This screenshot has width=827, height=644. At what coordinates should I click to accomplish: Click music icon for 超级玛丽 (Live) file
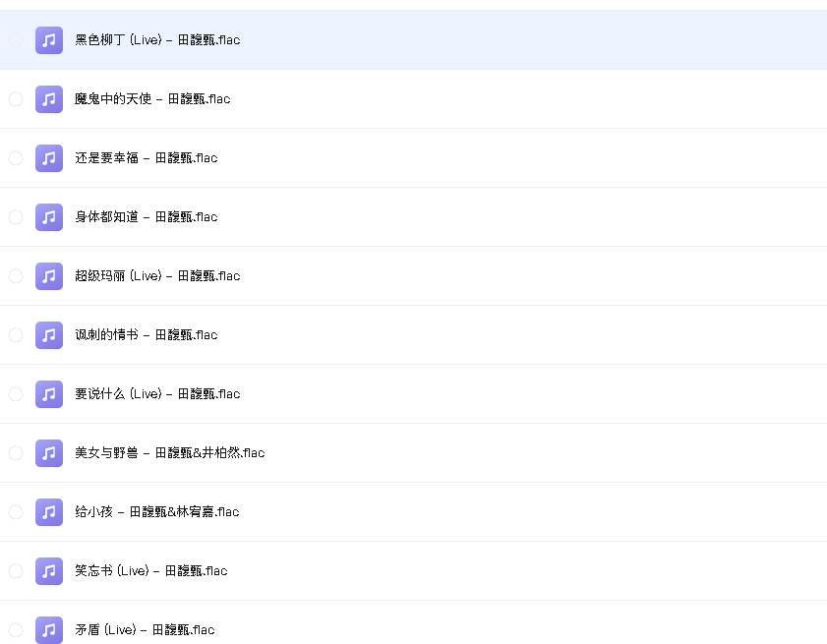coord(49,276)
